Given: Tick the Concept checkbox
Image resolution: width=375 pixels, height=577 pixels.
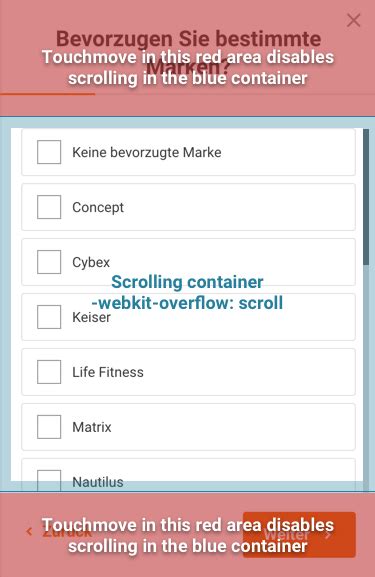Looking at the screenshot, I should tap(49, 207).
